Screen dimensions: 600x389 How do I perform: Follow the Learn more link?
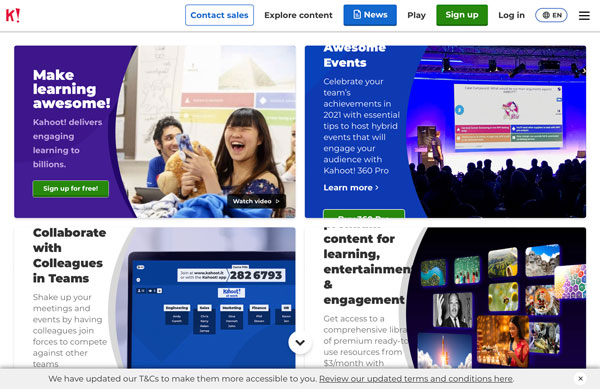click(x=351, y=187)
